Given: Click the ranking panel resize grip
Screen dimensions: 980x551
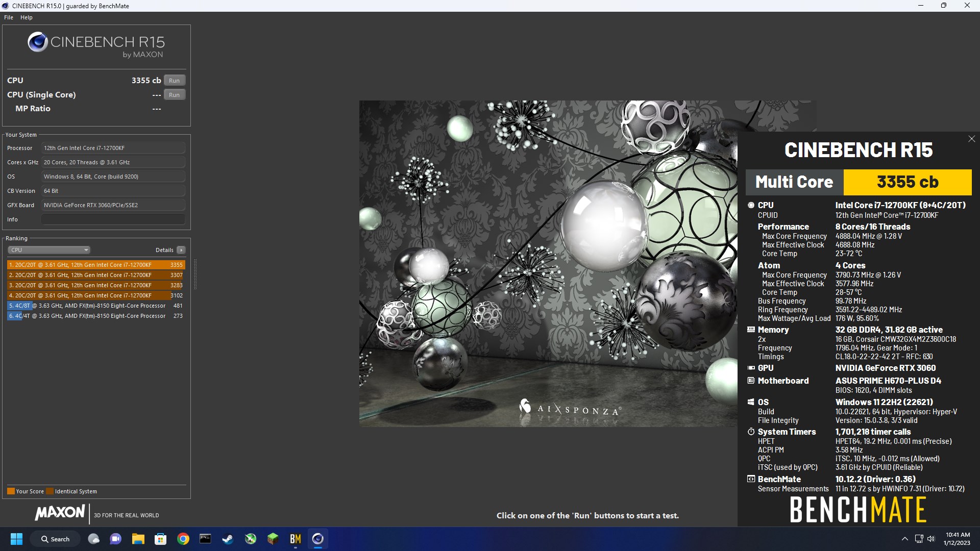Looking at the screenshot, I should click(195, 274).
